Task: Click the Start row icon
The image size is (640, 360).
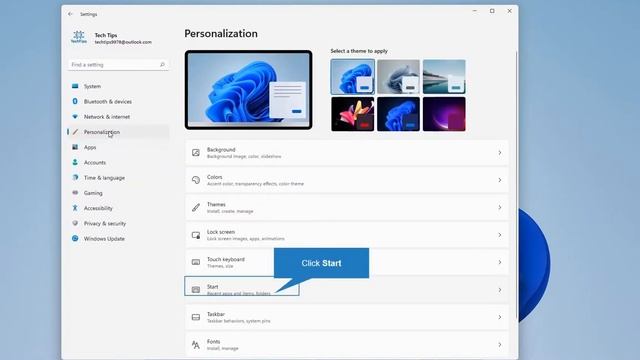Action: (196, 289)
